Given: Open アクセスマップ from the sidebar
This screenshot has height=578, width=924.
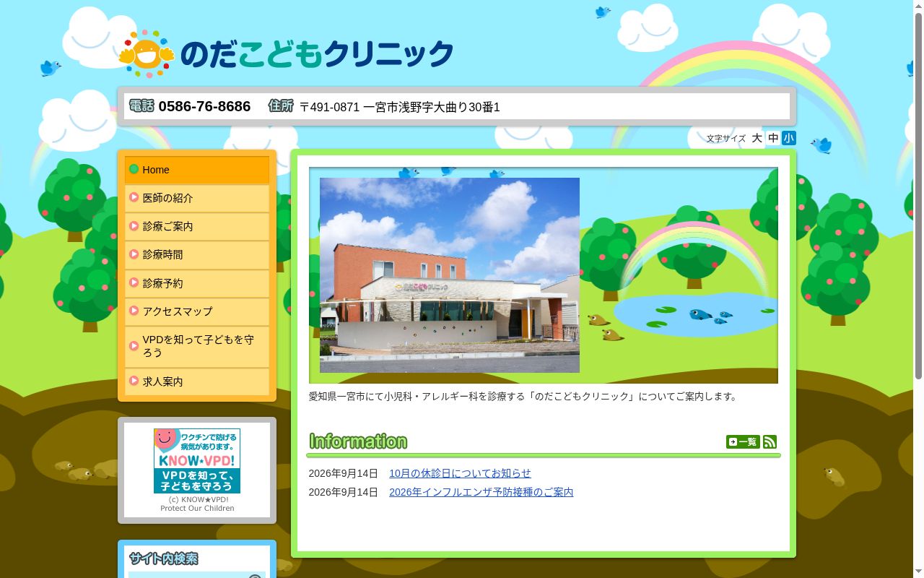Looking at the screenshot, I should point(197,311).
